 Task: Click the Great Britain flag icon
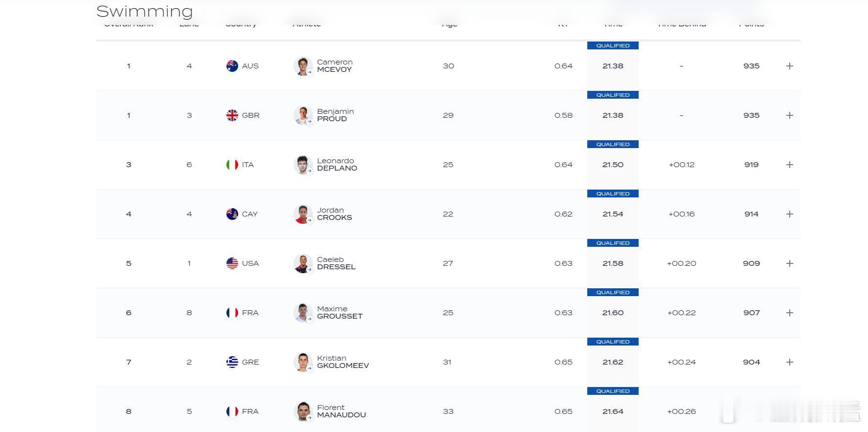pos(232,115)
